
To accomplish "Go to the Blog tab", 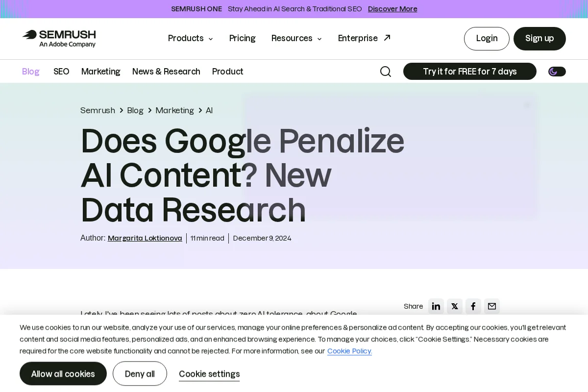I will pyautogui.click(x=31, y=72).
